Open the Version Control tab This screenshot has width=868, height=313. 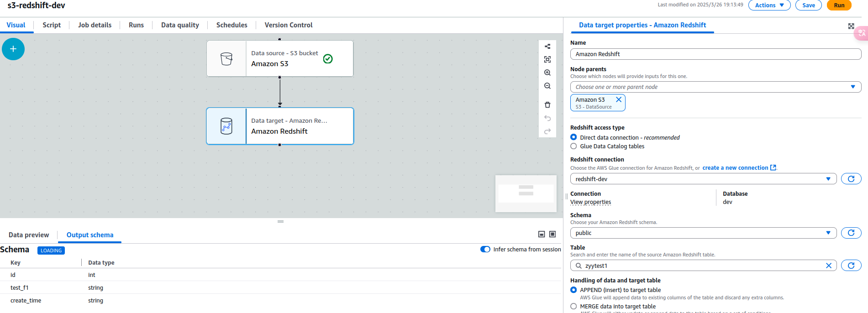tap(289, 25)
